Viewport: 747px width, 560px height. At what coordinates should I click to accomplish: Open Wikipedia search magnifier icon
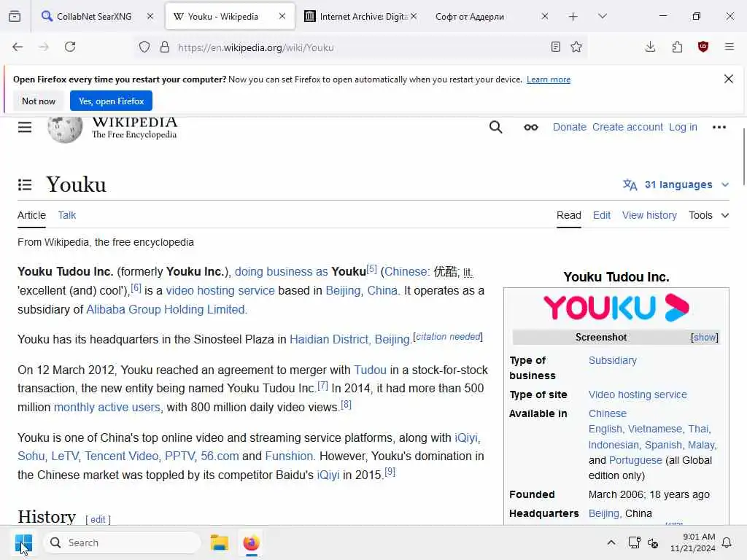(496, 127)
